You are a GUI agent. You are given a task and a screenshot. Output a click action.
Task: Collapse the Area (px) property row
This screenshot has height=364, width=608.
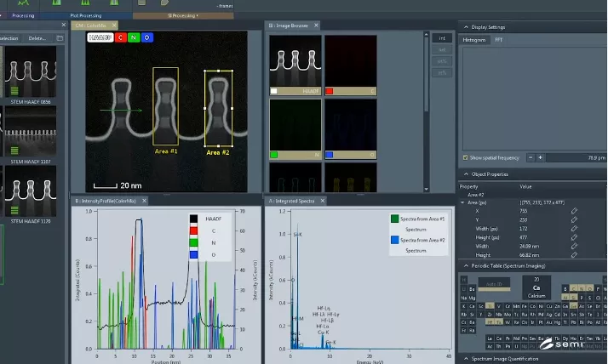(462, 202)
